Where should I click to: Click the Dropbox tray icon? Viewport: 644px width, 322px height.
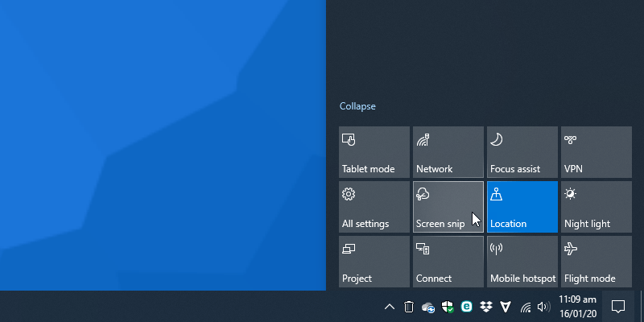tap(486, 307)
